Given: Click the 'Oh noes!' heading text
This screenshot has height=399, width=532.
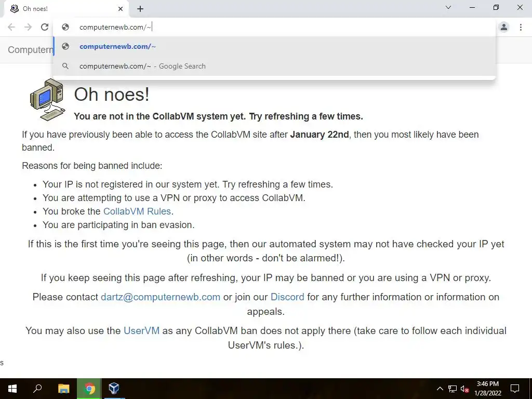Looking at the screenshot, I should [x=112, y=95].
